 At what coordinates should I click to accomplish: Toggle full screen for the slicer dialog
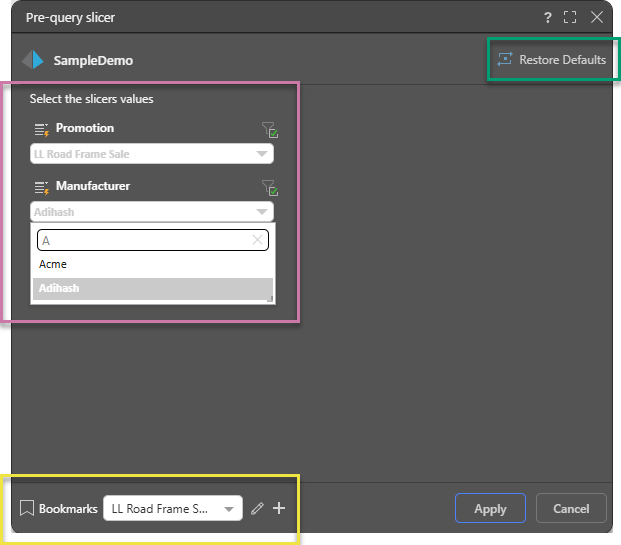pyautogui.click(x=571, y=17)
